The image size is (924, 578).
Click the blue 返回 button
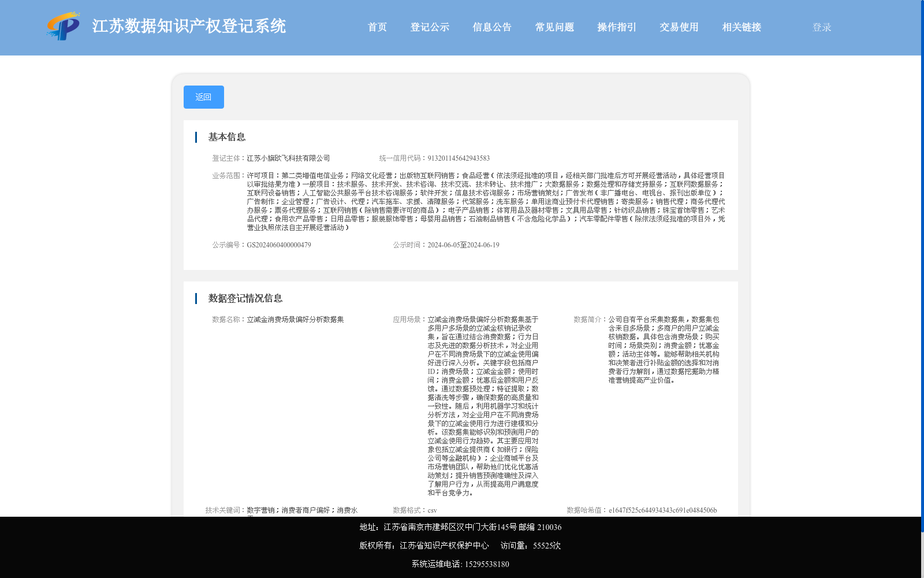pos(204,97)
